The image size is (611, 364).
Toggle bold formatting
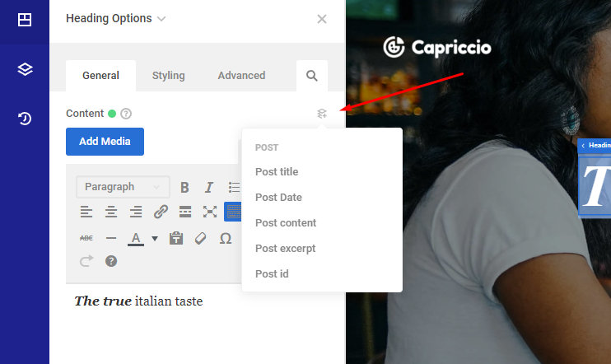pos(184,188)
